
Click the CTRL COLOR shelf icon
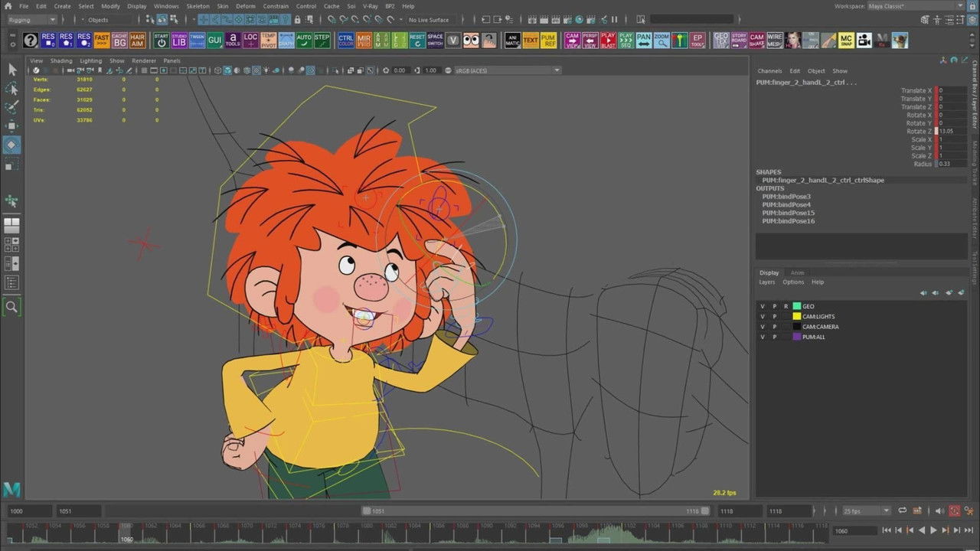point(345,40)
